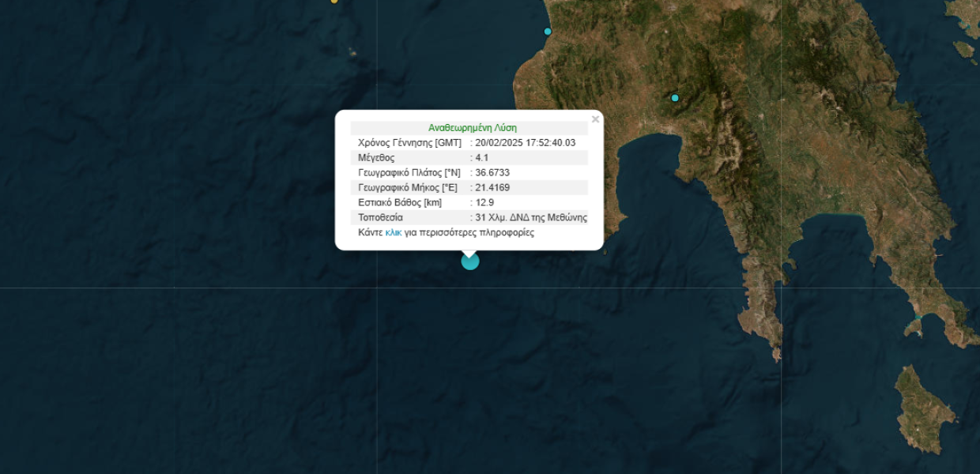The image size is (980, 474).
Task: Click the large island at the bottom right
Action: click(x=925, y=408)
